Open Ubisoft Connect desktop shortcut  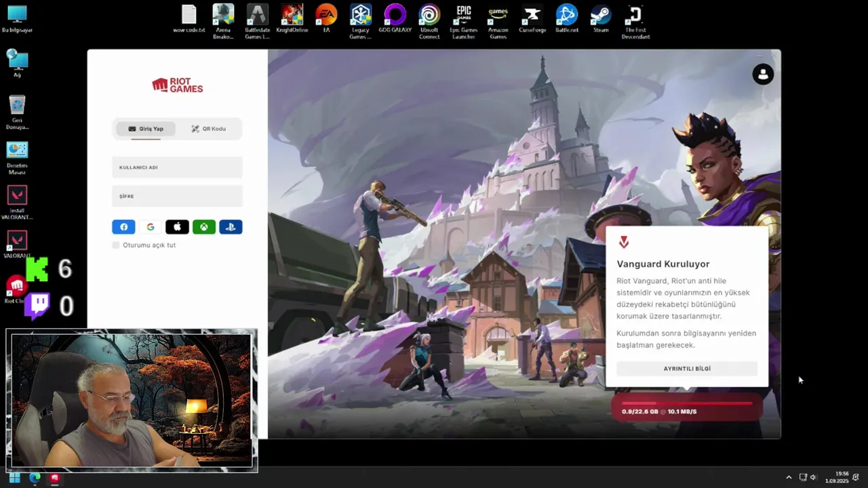[x=429, y=22]
